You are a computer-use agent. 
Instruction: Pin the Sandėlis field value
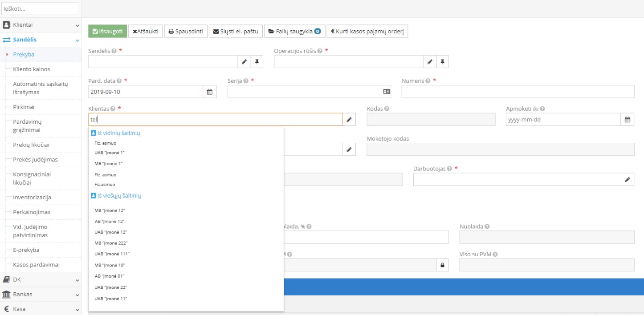click(x=257, y=62)
